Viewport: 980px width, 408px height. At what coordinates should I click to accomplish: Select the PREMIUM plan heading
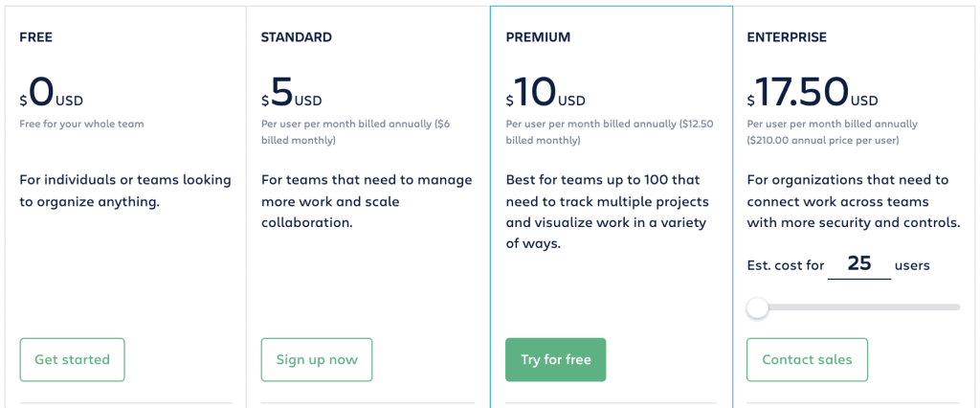pos(538,37)
